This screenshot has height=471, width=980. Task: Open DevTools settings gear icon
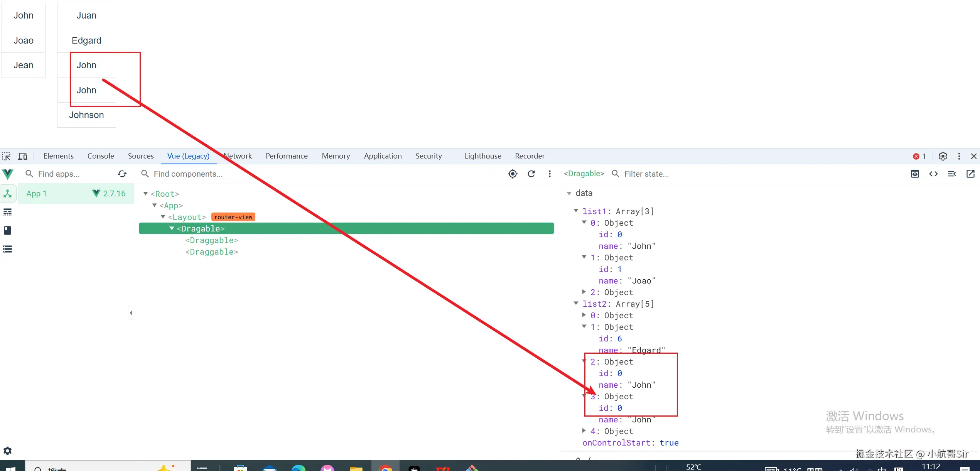(x=943, y=156)
